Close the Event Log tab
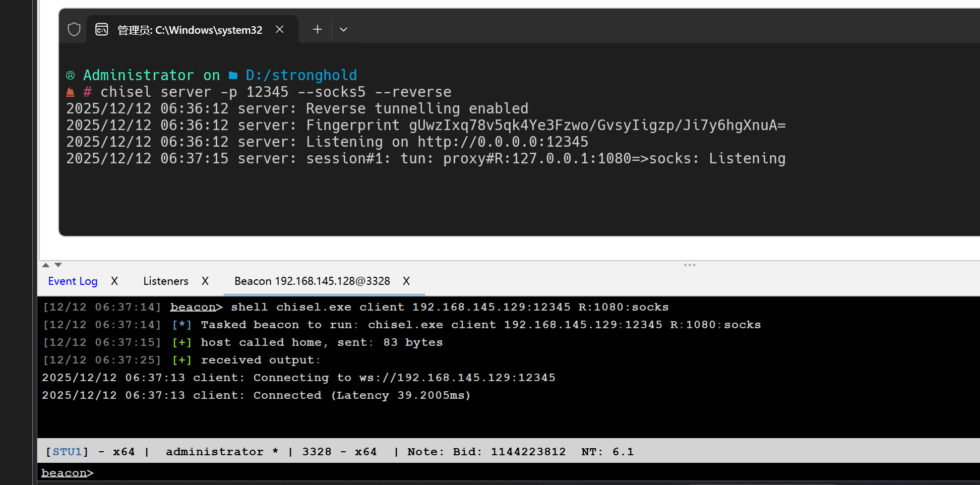This screenshot has width=980, height=485. coord(114,281)
